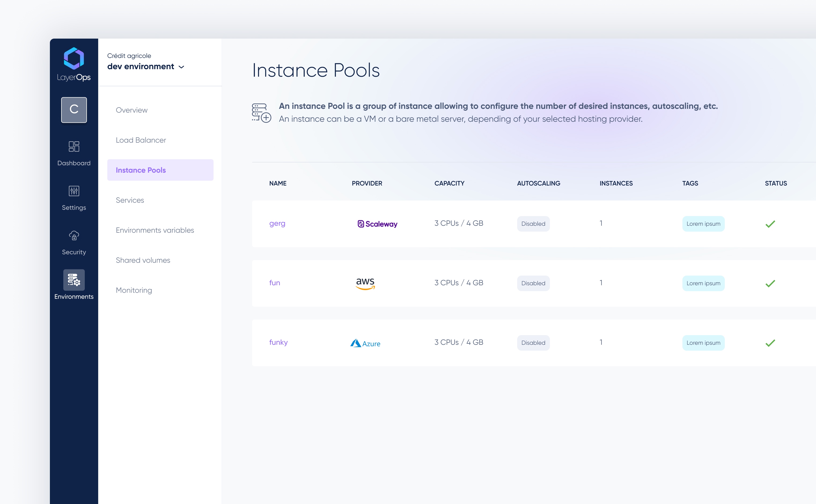Open the fun instance pool link

[x=274, y=283]
